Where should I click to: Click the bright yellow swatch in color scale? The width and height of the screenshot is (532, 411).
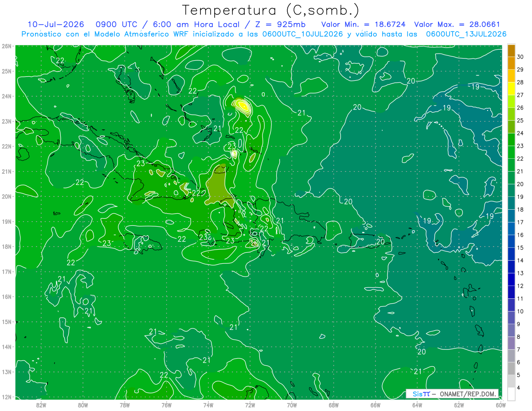point(511,89)
